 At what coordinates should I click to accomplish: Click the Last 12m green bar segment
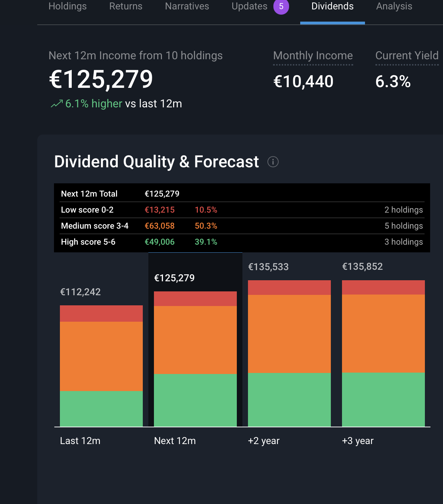tap(101, 408)
